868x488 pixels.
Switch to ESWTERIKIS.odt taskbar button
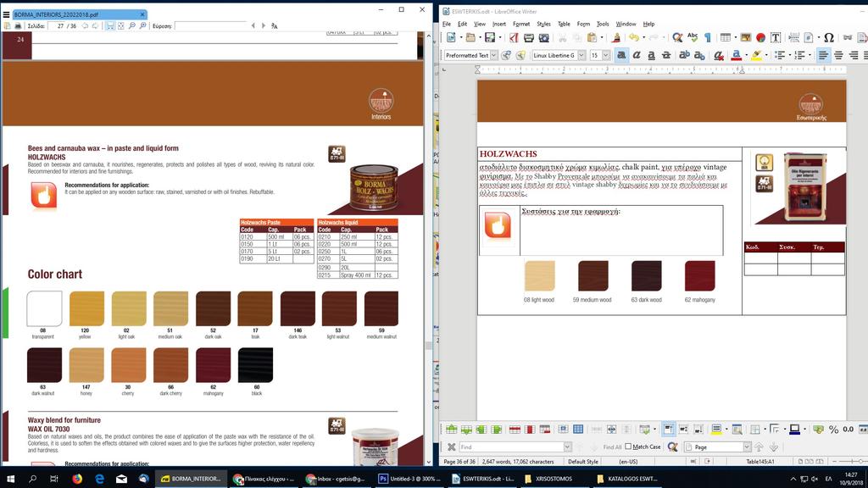pos(483,479)
